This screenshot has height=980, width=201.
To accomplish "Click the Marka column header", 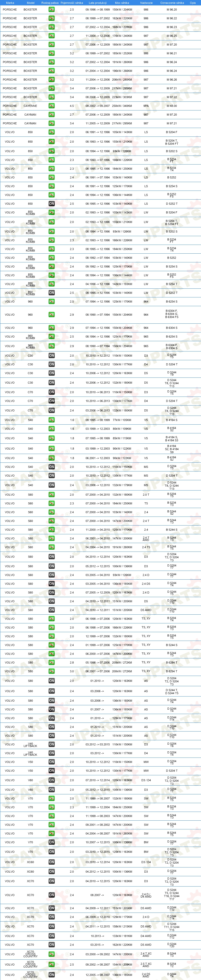I will coord(10,3).
